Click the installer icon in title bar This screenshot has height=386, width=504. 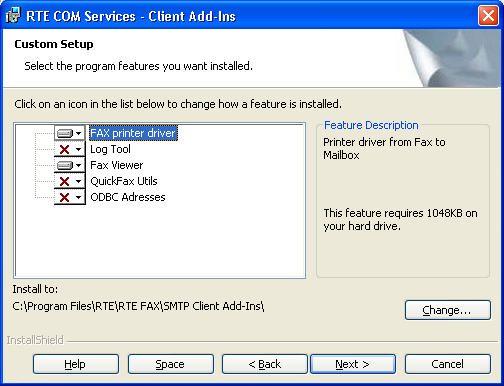coord(13,15)
